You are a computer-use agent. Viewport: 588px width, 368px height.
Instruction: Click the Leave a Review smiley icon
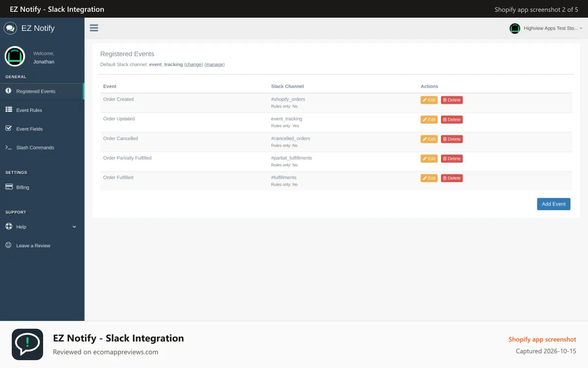click(x=8, y=245)
